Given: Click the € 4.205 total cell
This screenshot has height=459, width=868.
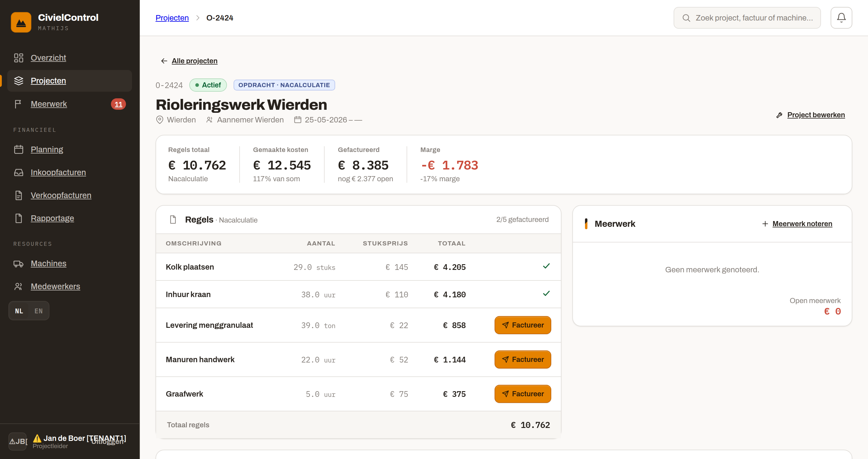Looking at the screenshot, I should (x=449, y=267).
